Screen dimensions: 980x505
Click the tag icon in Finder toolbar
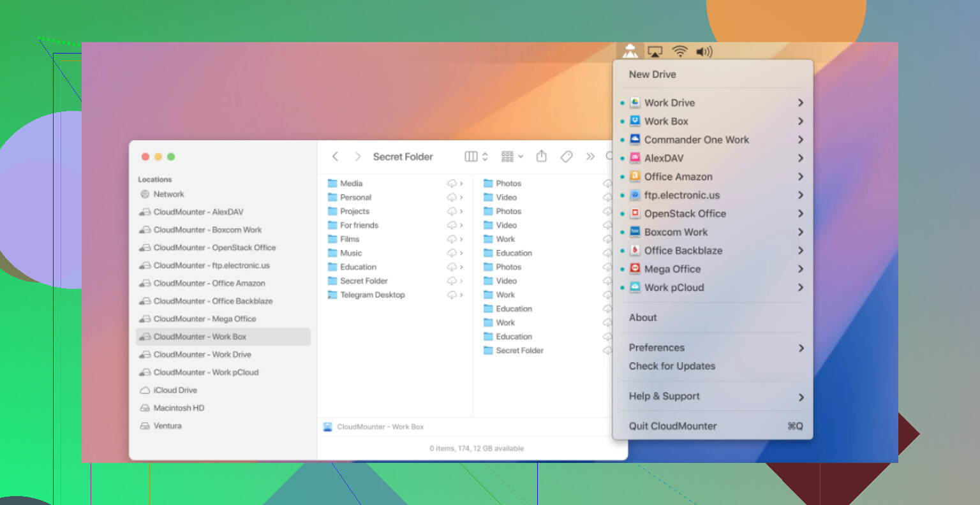pos(566,156)
